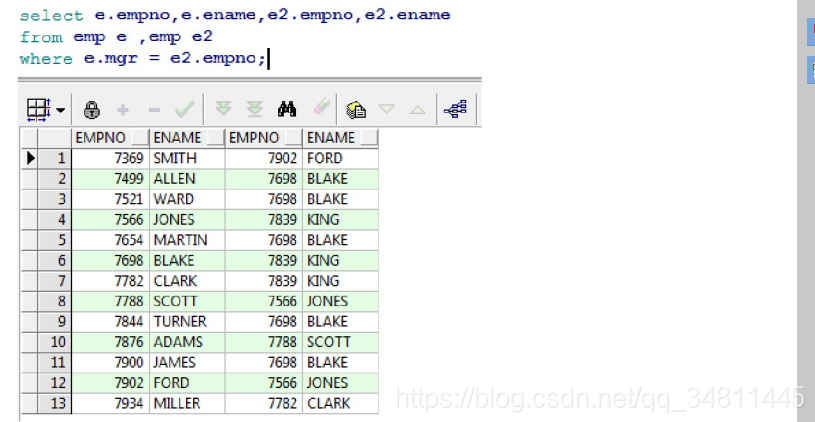
Task: Click the select statement line in editor
Action: [x=235, y=15]
